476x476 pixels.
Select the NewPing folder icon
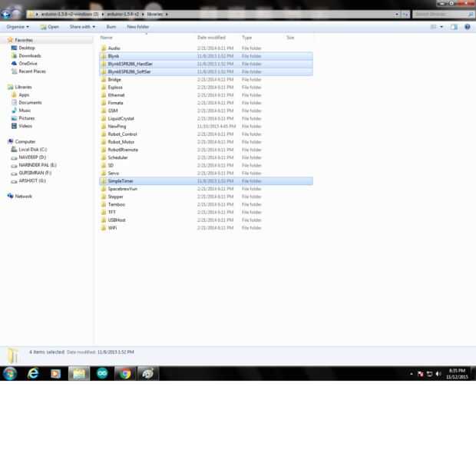tap(104, 127)
